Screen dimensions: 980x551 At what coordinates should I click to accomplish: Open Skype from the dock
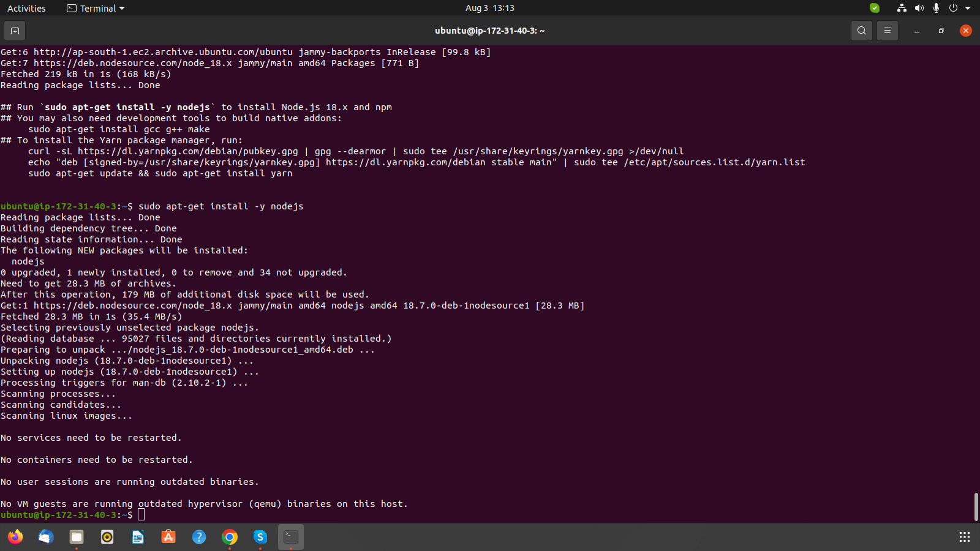(260, 537)
